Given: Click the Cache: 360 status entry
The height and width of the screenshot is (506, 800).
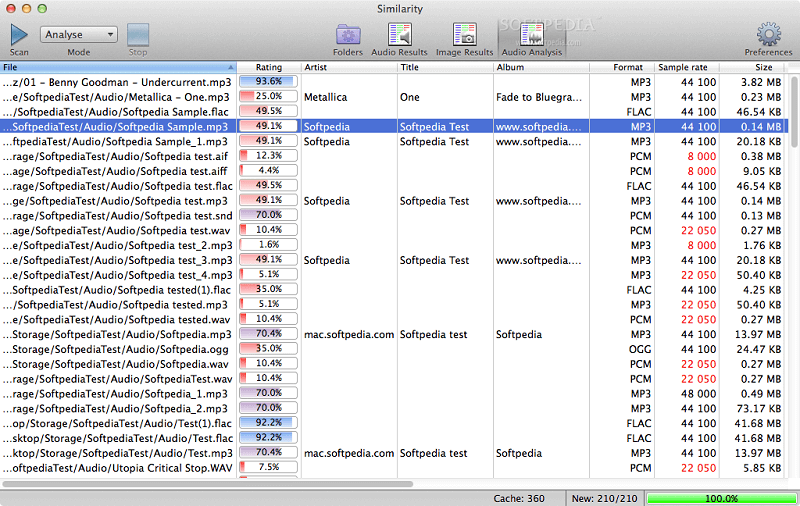Looking at the screenshot, I should (x=519, y=498).
